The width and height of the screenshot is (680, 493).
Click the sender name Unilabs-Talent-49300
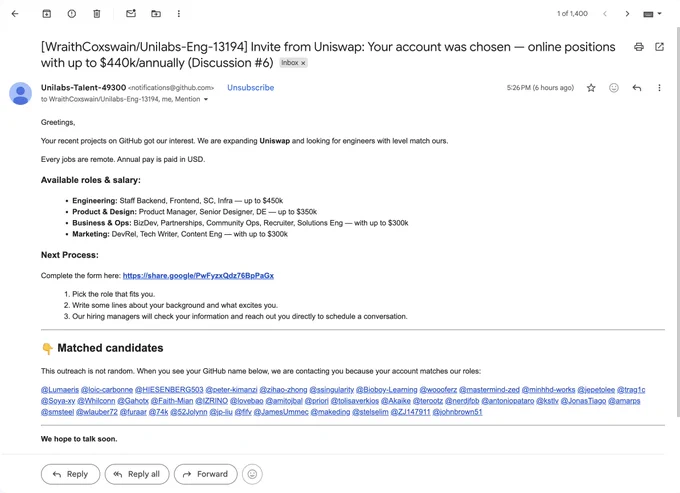83,88
